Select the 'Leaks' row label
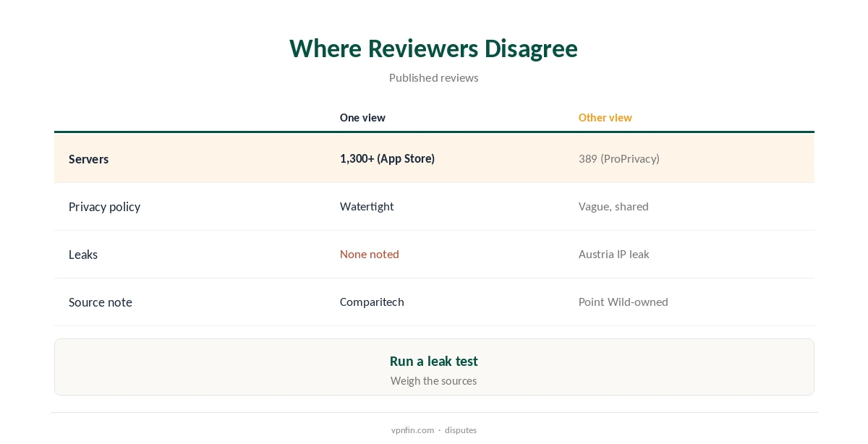Image resolution: width=868 pixels, height=444 pixels. pyautogui.click(x=83, y=255)
